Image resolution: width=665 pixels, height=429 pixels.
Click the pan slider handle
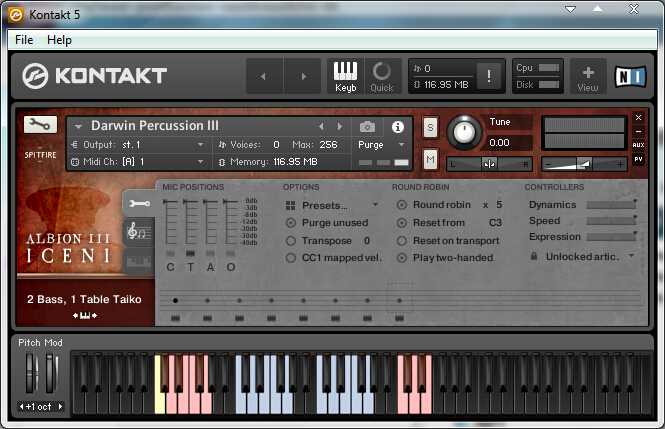489,164
